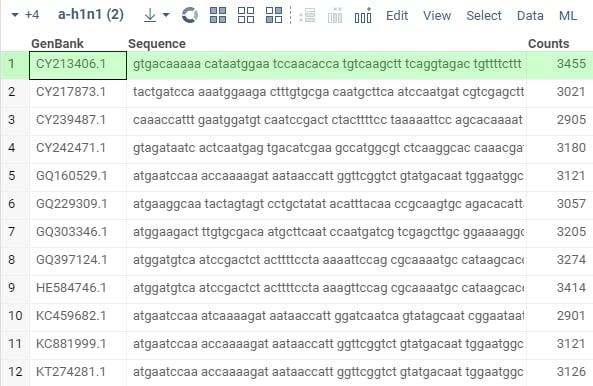Screen dimensions: 593x386
Task: Select GenBank cell KT274281.1
Action: pos(78,373)
